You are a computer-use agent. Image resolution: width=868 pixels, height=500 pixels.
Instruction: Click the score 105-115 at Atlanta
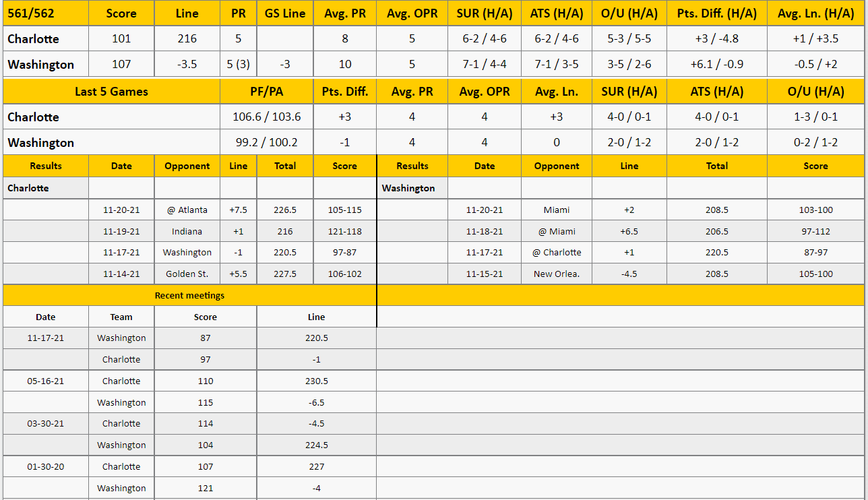[345, 210]
